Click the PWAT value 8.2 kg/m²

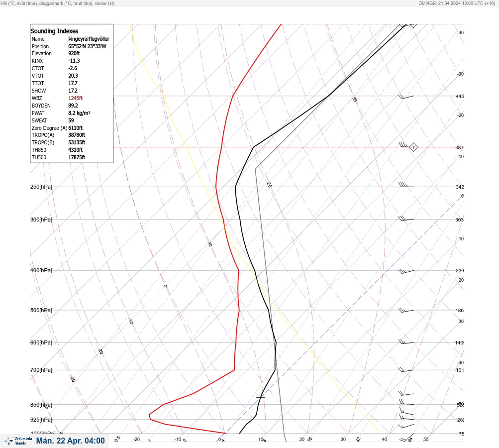(x=79, y=113)
